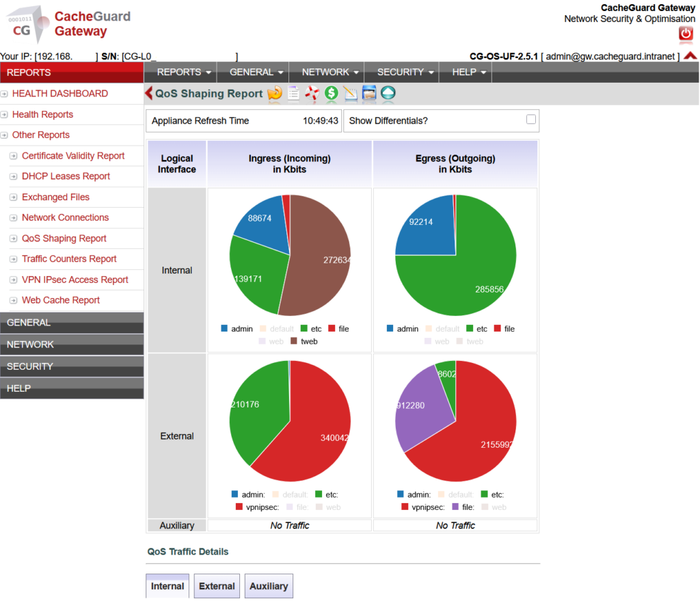
Task: Click the admin color swatch in the External Ingress legend
Action: click(234, 494)
